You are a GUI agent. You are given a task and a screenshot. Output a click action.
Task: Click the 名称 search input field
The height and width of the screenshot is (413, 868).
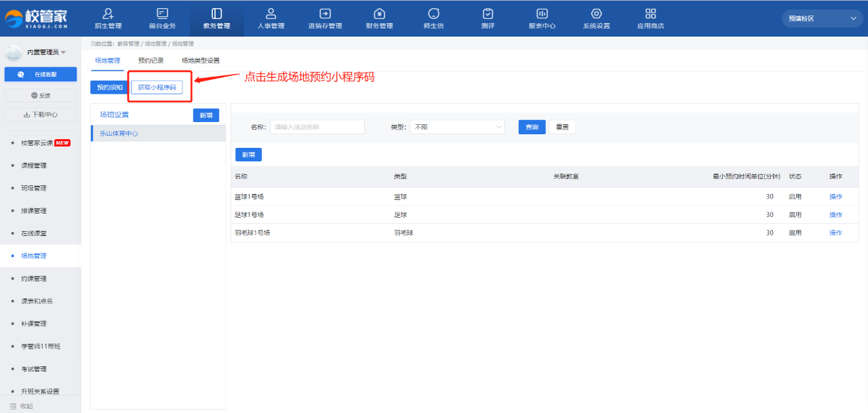pyautogui.click(x=317, y=127)
